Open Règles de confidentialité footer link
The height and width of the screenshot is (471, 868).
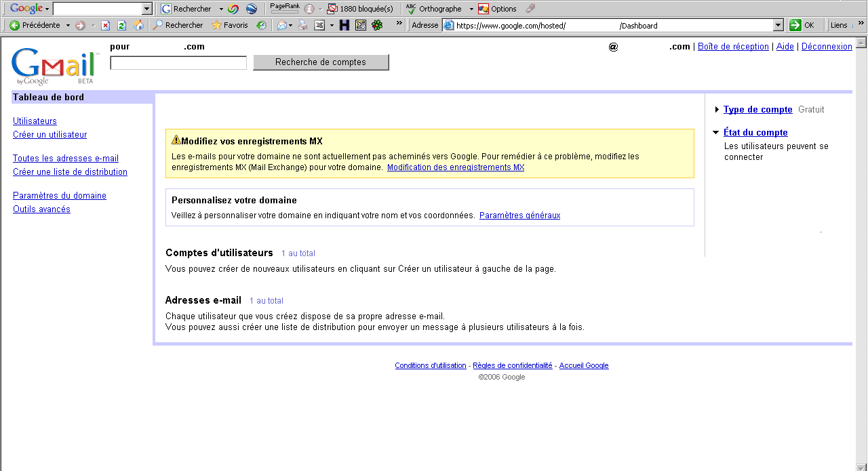point(513,366)
